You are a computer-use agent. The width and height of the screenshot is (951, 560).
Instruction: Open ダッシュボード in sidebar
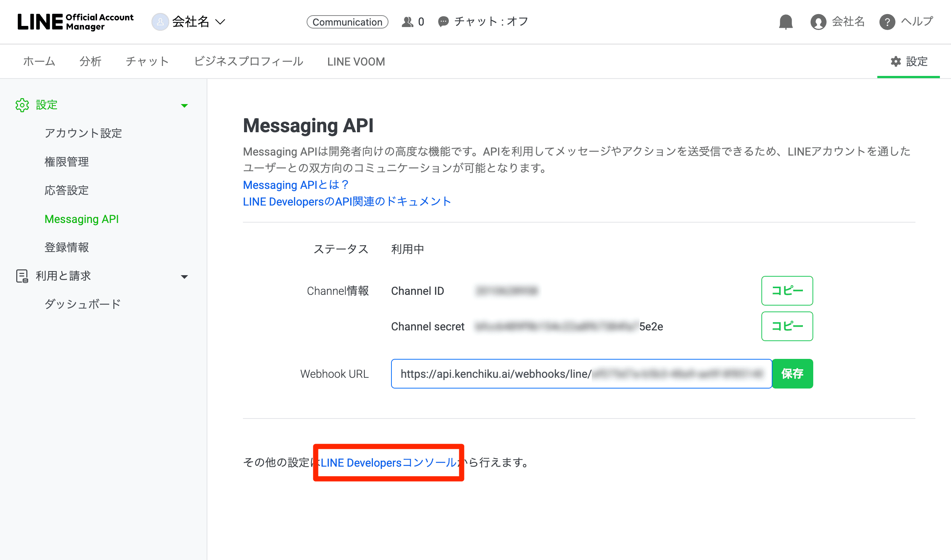coord(82,304)
